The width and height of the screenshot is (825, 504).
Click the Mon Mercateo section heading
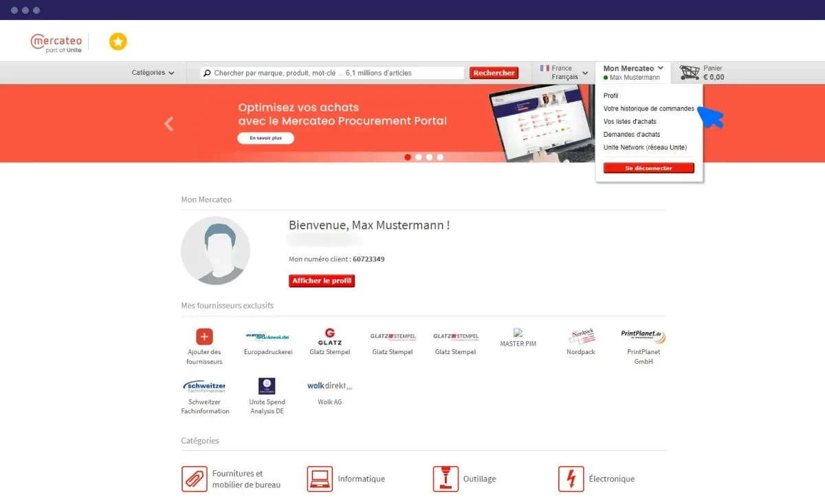point(206,199)
